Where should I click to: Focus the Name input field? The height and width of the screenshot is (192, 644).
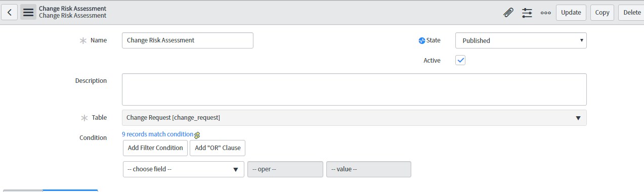[x=188, y=40]
